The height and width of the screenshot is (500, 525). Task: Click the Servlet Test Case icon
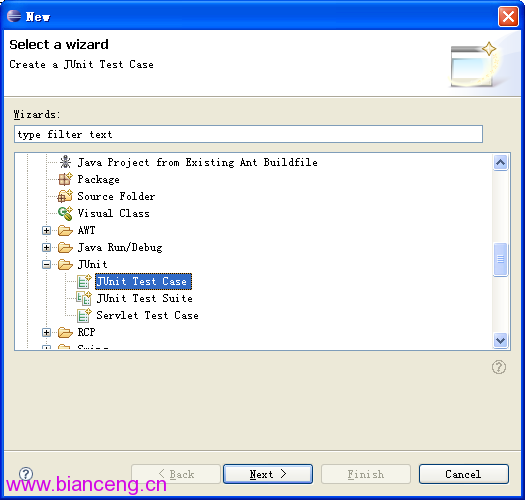click(x=84, y=315)
